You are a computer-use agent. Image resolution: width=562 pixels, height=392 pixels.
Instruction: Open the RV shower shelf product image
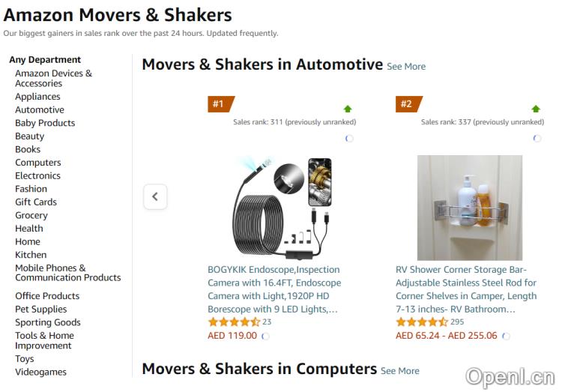tap(470, 208)
